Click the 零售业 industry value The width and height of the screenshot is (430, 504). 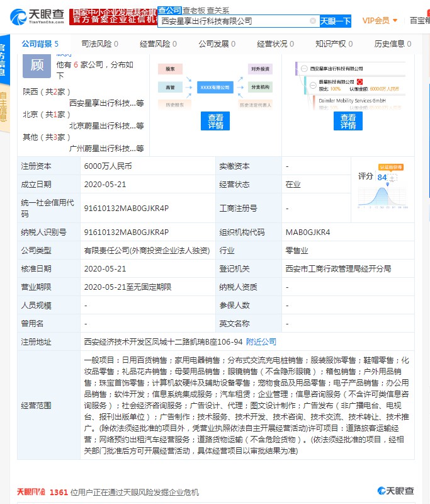(297, 250)
